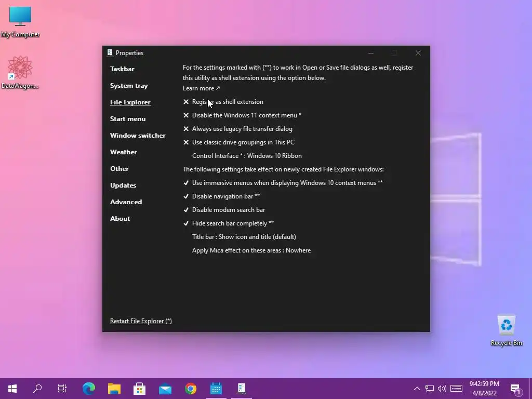This screenshot has height=399, width=532.
Task: Toggle Disable modern search bar
Action: coord(224,210)
